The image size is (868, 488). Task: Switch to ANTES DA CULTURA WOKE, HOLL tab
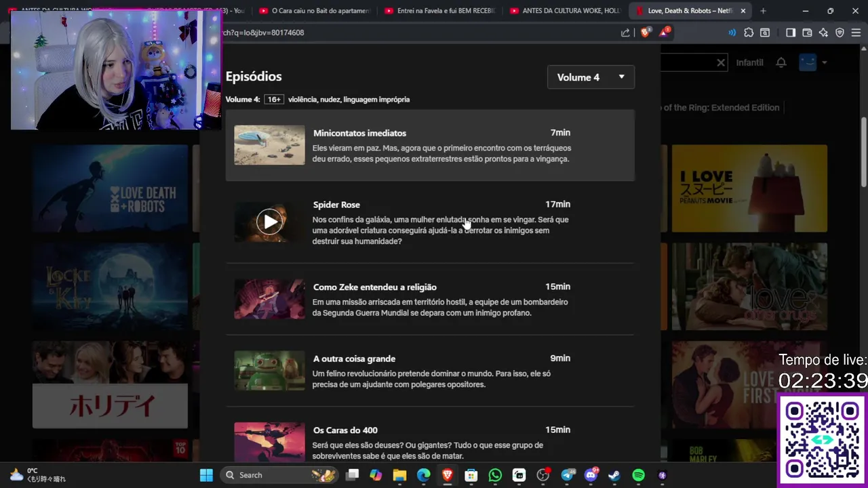565,11
